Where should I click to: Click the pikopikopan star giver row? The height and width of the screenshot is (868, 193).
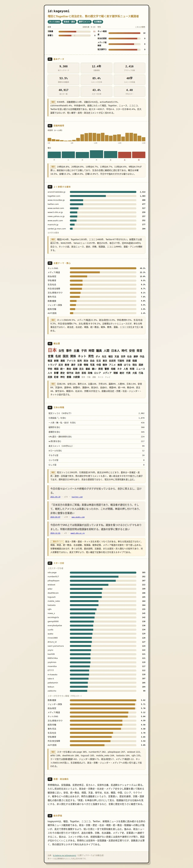click(96, 581)
